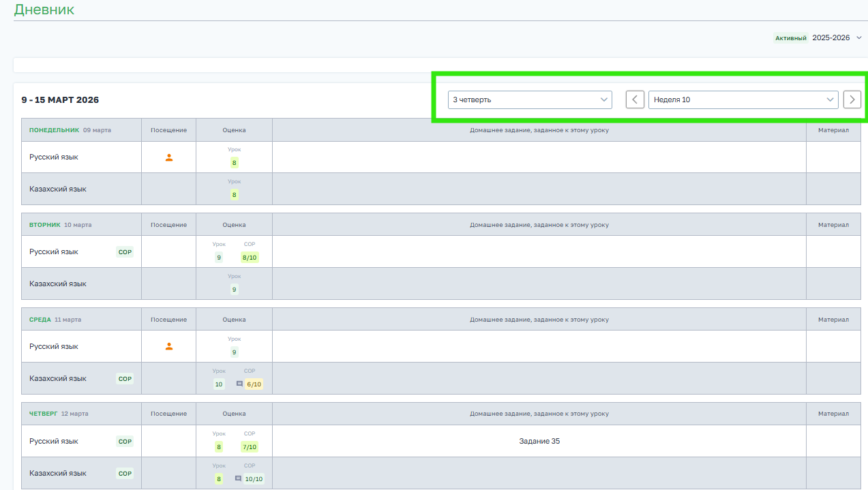The image size is (868, 490).
Task: Expand the 2025-2026 school year selector
Action: (837, 38)
